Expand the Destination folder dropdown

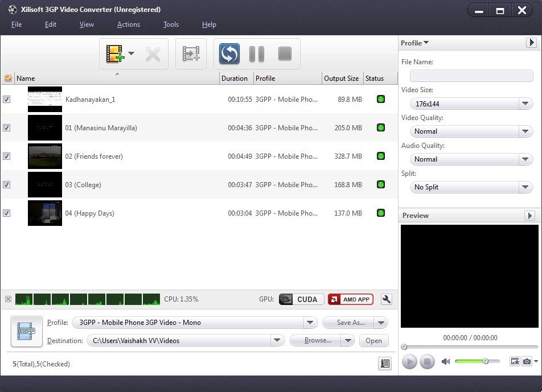click(277, 340)
